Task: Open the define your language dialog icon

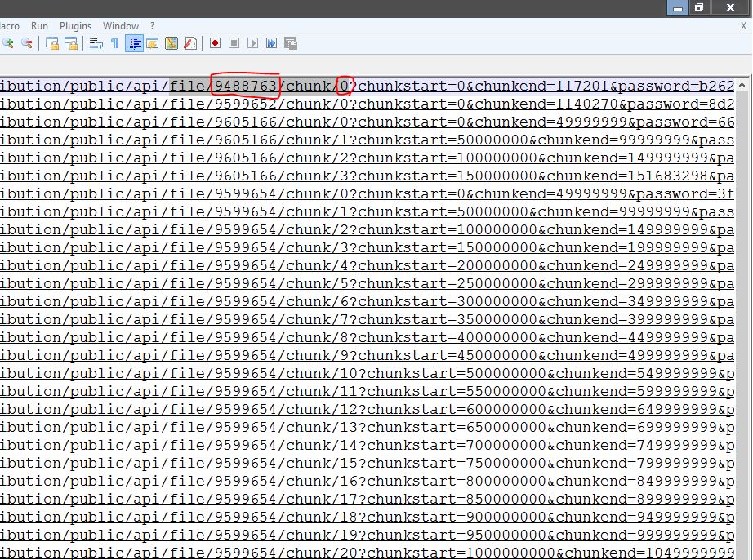Action: tap(153, 43)
